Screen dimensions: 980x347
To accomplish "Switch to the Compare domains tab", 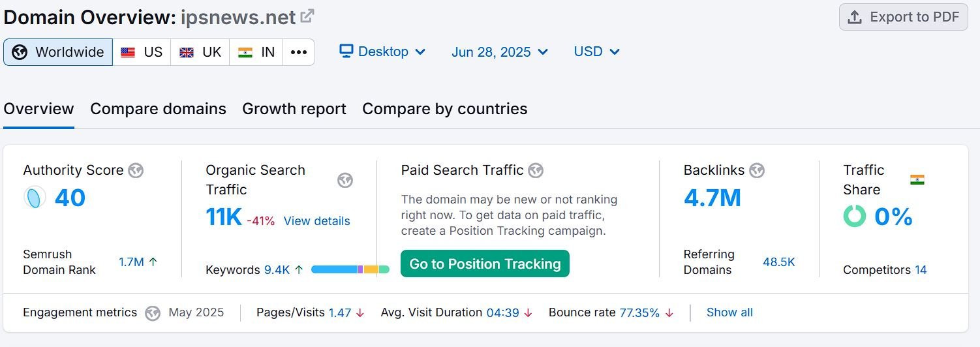I will click(x=158, y=109).
